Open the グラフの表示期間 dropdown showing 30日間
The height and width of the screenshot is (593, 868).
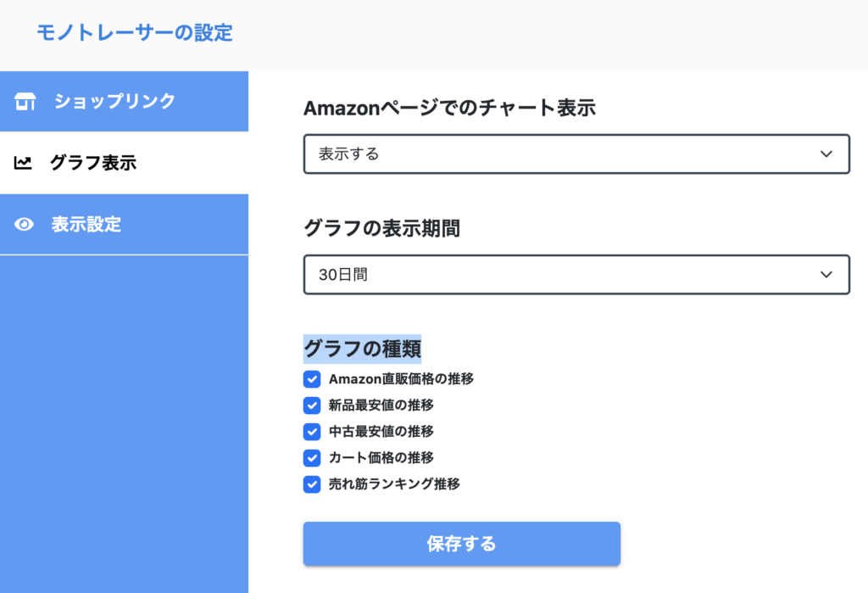[x=576, y=275]
